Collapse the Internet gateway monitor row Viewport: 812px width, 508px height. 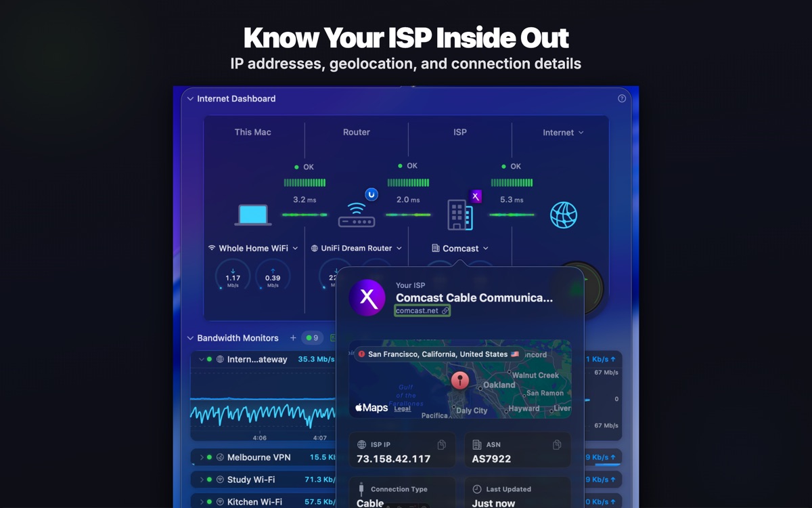201,359
